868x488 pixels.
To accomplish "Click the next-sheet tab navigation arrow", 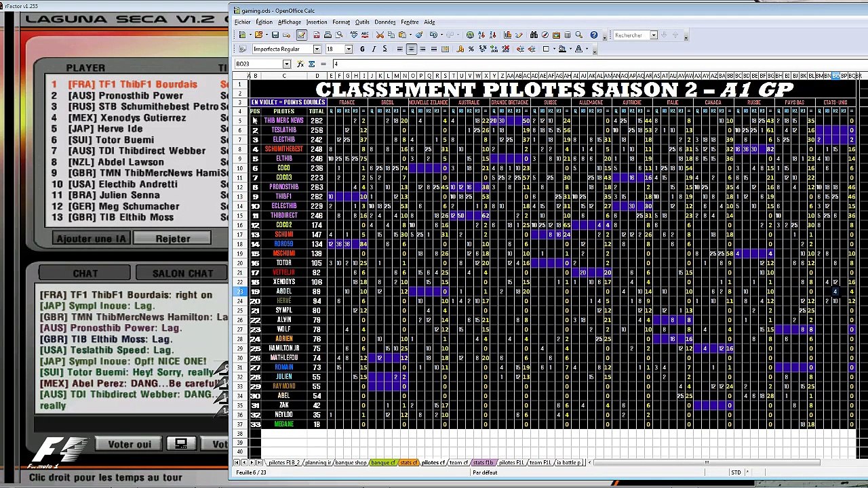I will click(252, 462).
